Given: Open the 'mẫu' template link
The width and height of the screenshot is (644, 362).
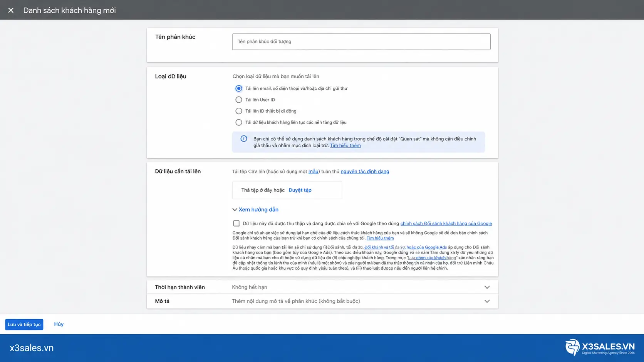Looking at the screenshot, I should click(x=313, y=172).
